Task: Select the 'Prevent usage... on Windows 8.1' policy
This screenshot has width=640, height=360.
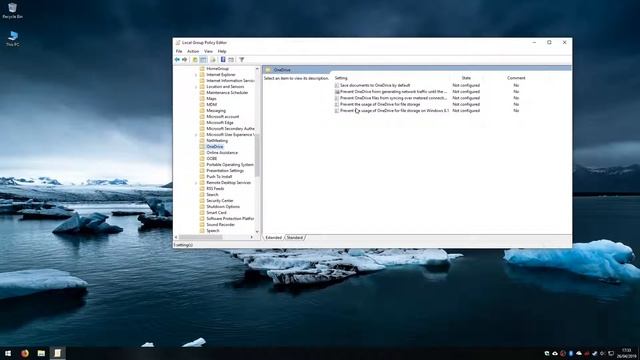Action: coord(392,111)
